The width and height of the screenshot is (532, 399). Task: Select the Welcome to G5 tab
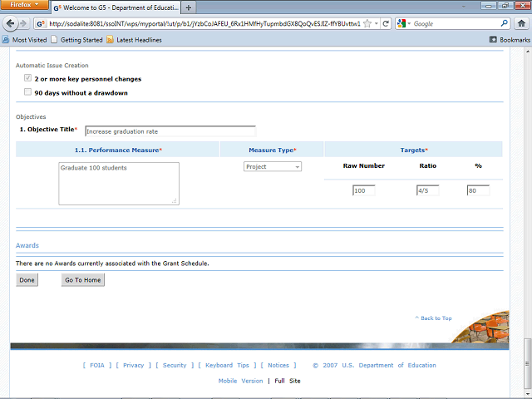(x=116, y=7)
